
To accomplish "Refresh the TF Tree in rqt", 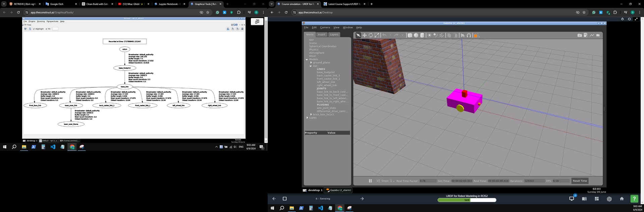I will [30, 29].
